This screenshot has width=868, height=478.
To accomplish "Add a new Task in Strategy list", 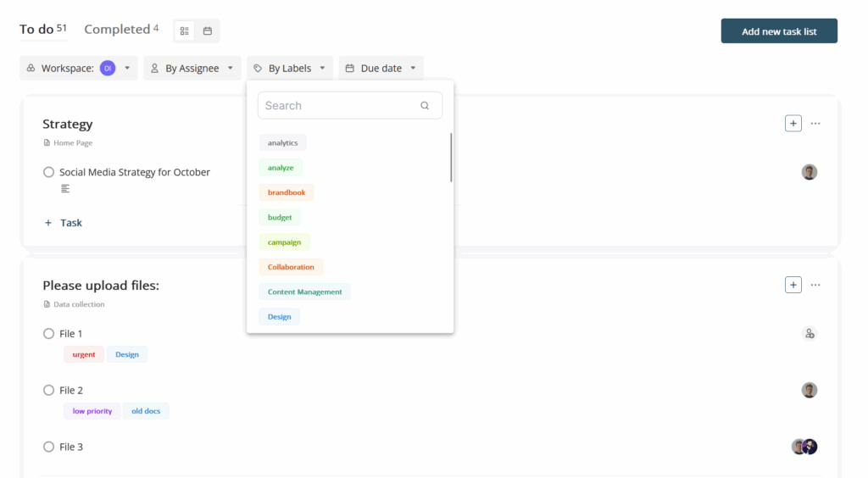I will point(64,223).
